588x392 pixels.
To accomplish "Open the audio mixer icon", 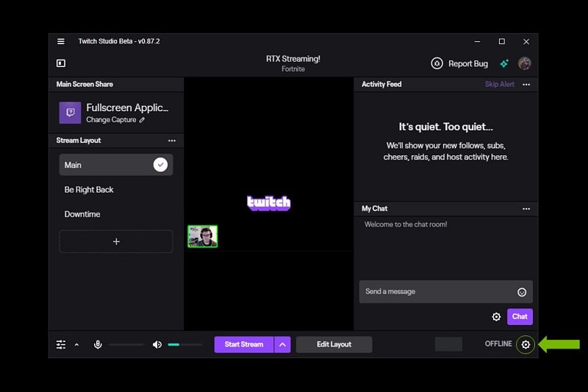I will pos(61,344).
